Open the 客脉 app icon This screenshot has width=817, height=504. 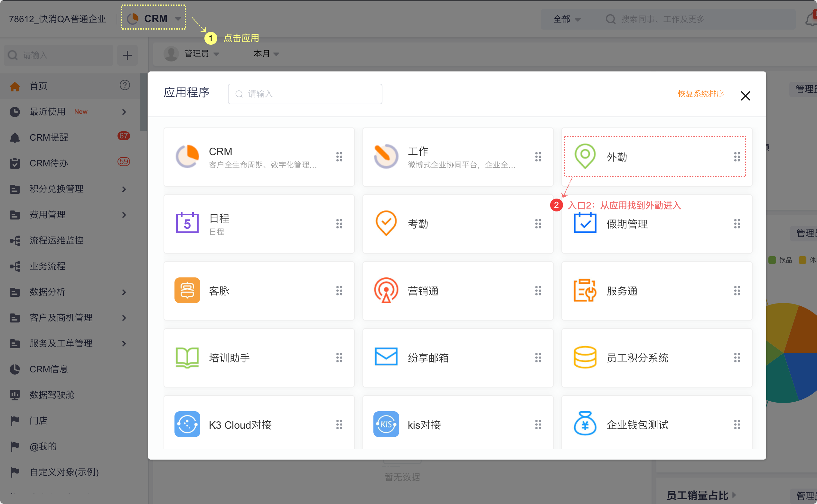(x=187, y=290)
